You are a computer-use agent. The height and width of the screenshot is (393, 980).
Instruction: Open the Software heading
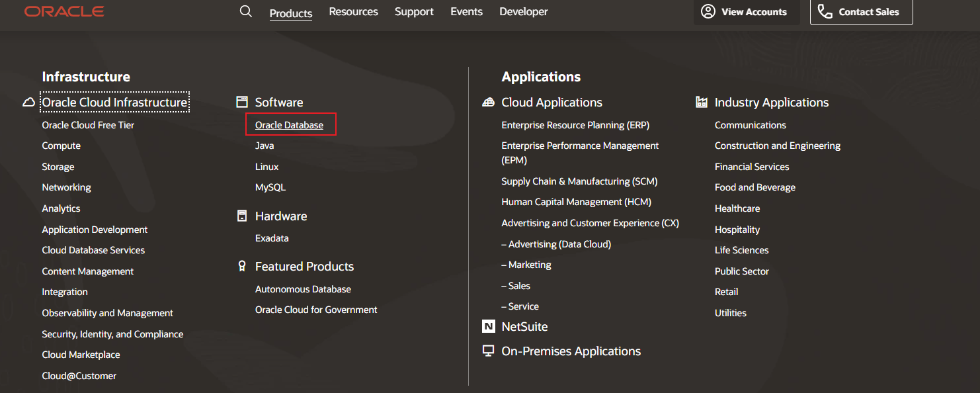click(x=279, y=103)
